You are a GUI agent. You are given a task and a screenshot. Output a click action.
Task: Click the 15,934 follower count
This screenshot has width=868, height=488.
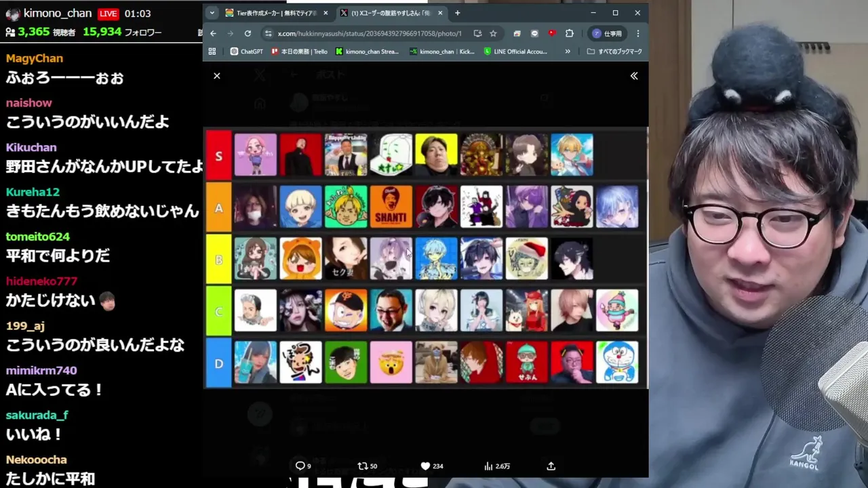click(102, 32)
